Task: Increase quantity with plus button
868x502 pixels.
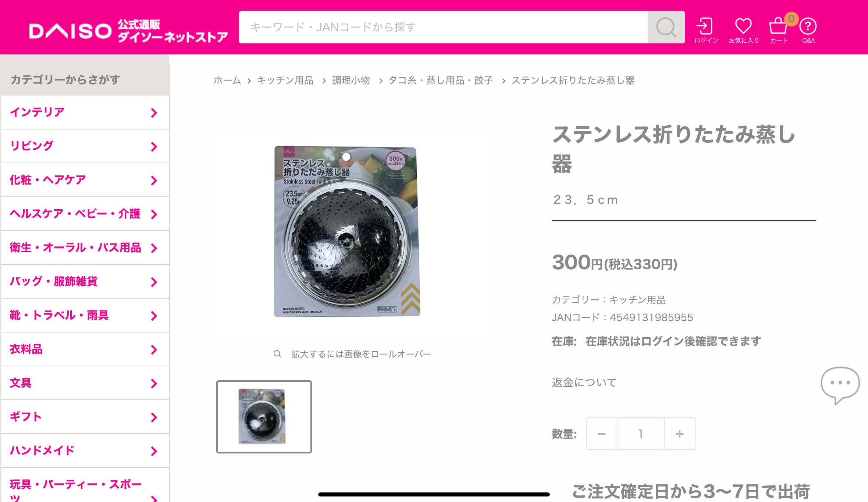Action: pos(680,434)
